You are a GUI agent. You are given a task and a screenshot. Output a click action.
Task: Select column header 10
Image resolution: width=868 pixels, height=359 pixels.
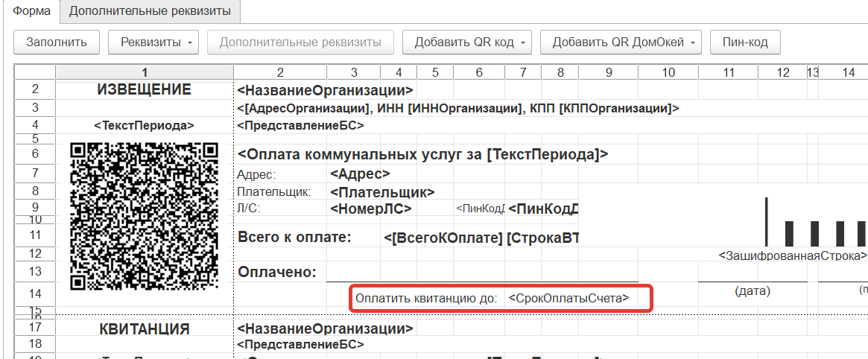668,72
